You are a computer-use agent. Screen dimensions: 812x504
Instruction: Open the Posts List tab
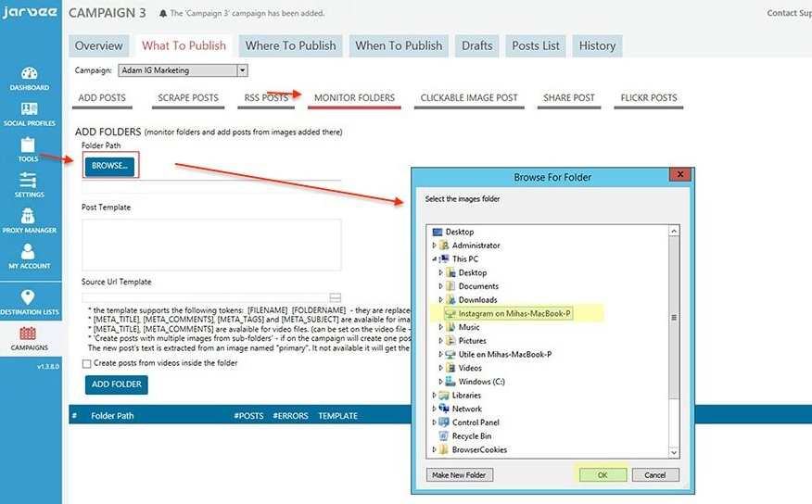point(536,46)
